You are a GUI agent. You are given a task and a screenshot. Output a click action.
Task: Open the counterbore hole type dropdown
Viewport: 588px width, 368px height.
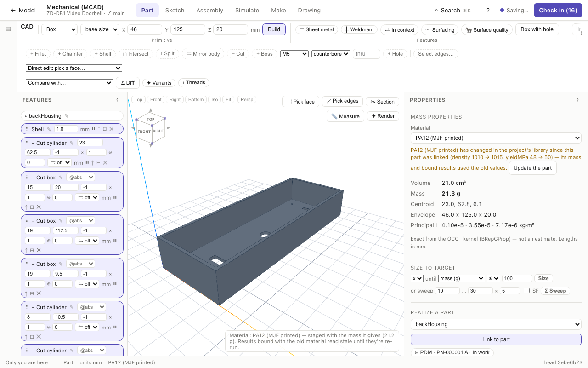(331, 54)
